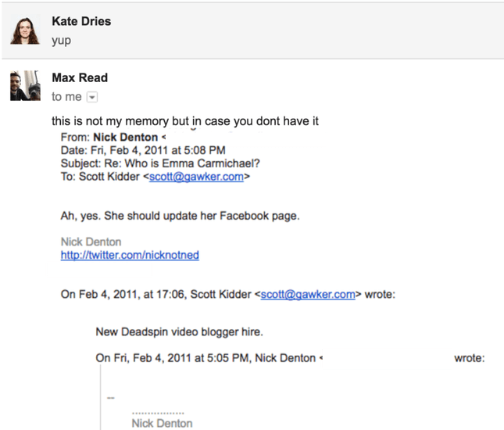Screen dimensions: 504x430
Task: Click the 'On Fri, Feb 4, 2011 at 5:05 PM' line
Action: tap(290, 358)
